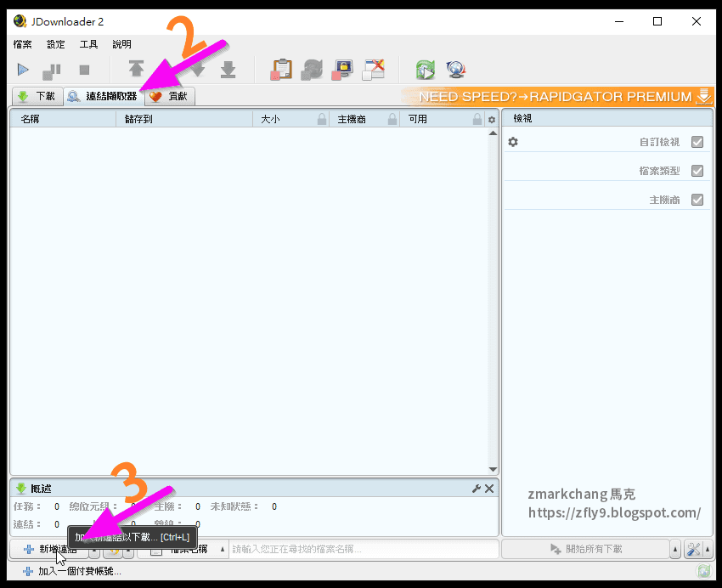This screenshot has width=722, height=588.
Task: Click the file name search input field
Action: pyautogui.click(x=364, y=549)
